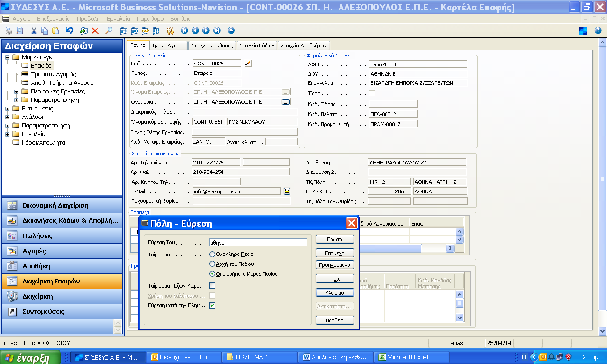Go to Last record navigation icon
This screenshot has width=607, height=364.
pos(217,31)
